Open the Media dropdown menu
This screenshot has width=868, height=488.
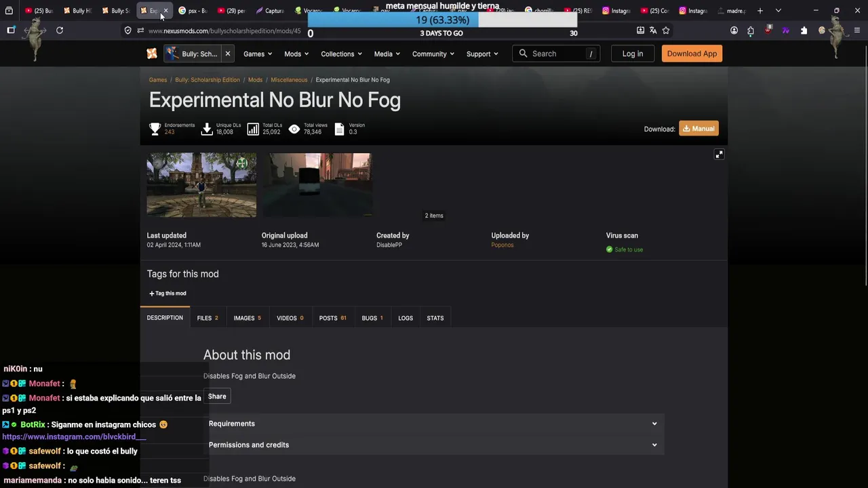pyautogui.click(x=387, y=54)
